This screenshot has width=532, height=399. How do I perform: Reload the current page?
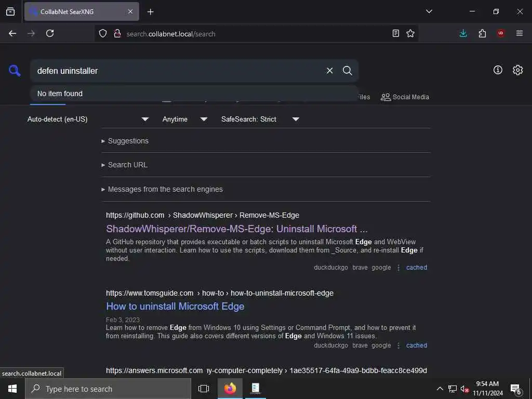click(50, 33)
